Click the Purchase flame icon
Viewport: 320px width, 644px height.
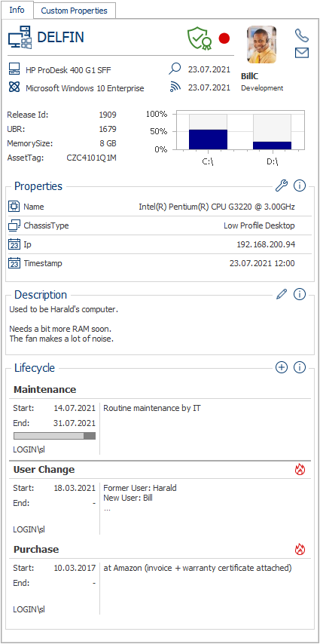point(300,550)
